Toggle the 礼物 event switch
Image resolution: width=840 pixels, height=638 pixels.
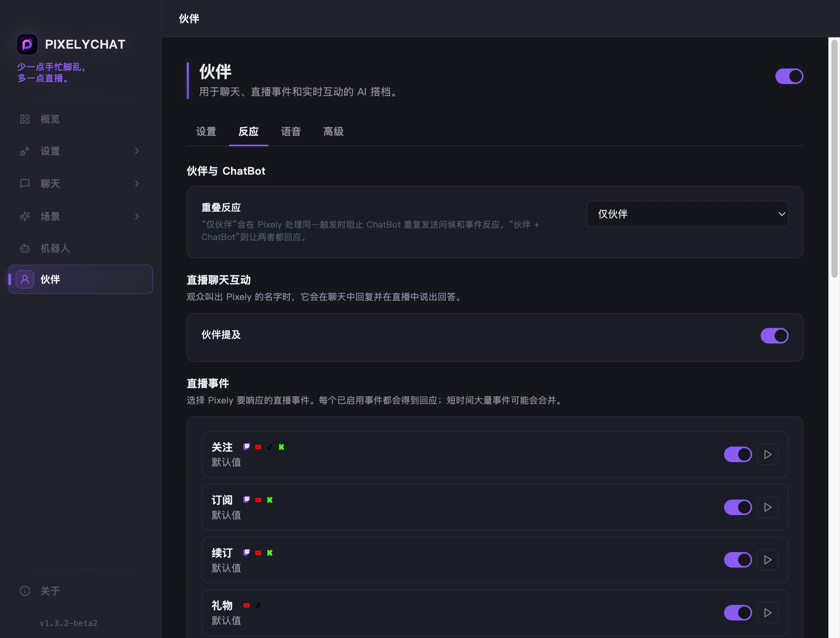[738, 613]
